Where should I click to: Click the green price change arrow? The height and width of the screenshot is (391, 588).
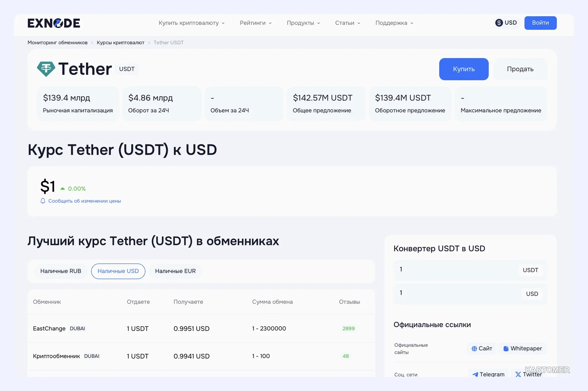coord(63,189)
